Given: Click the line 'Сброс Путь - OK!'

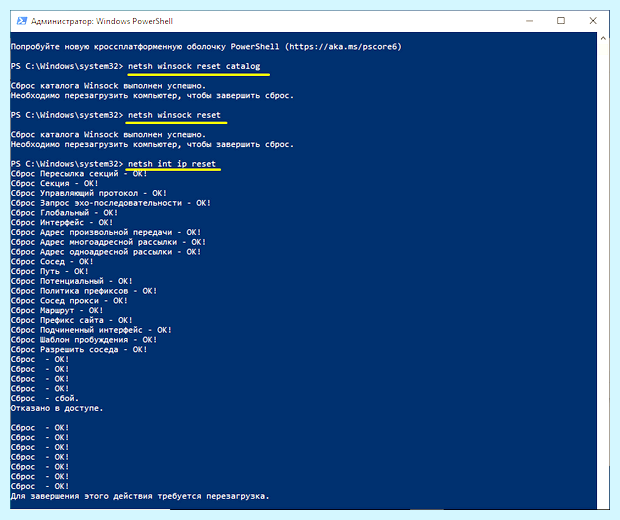Looking at the screenshot, I should click(x=49, y=271).
